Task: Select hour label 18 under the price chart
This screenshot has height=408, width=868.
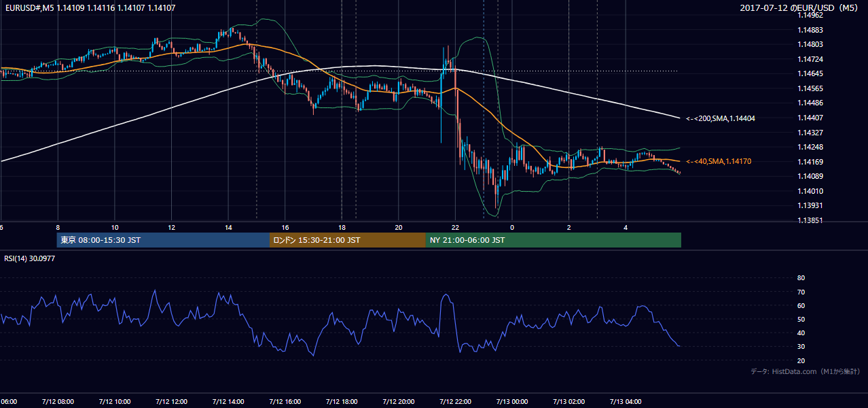Action: 342,227
